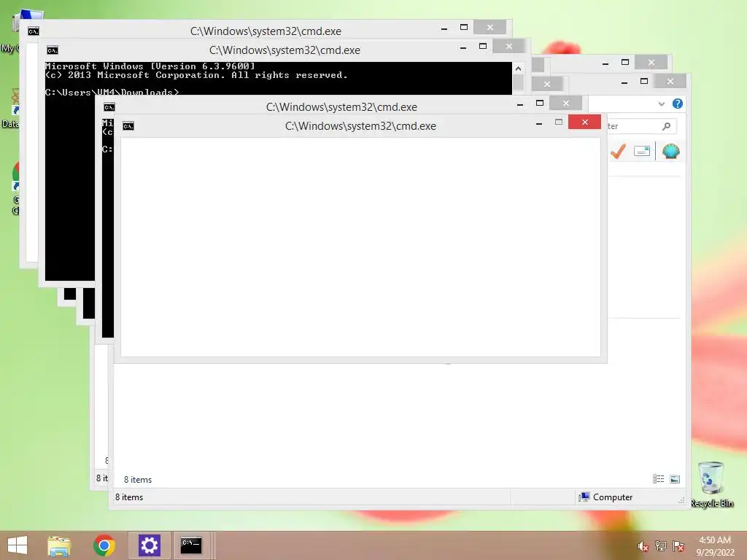Open the purple gear app on taskbar
747x560 pixels.
pyautogui.click(x=149, y=545)
